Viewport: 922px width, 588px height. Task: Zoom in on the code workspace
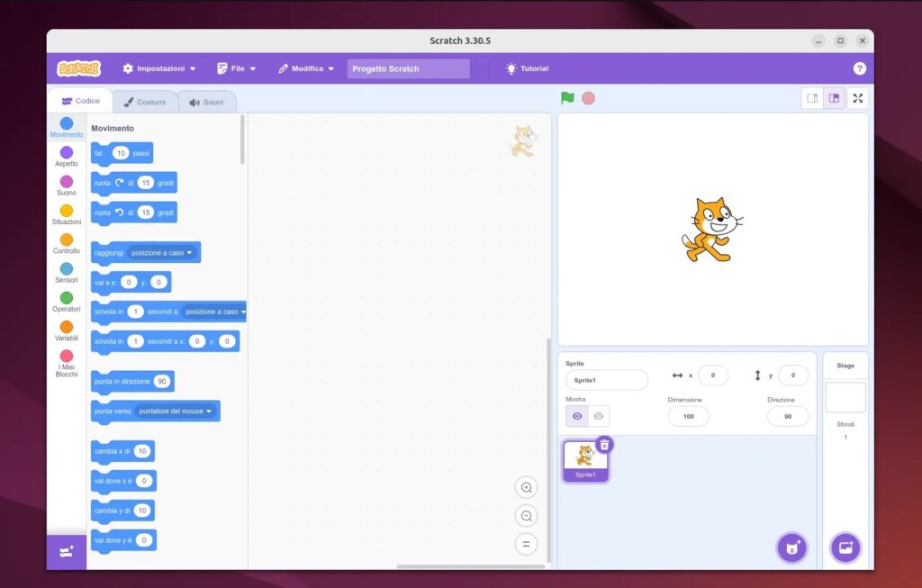coord(526,487)
